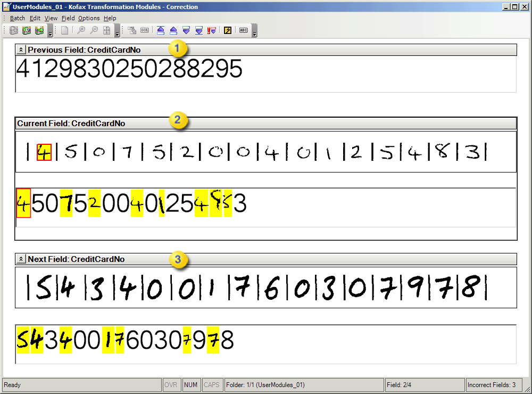Toggle CAPS indicator in status bar
532x394 pixels.
pos(212,384)
